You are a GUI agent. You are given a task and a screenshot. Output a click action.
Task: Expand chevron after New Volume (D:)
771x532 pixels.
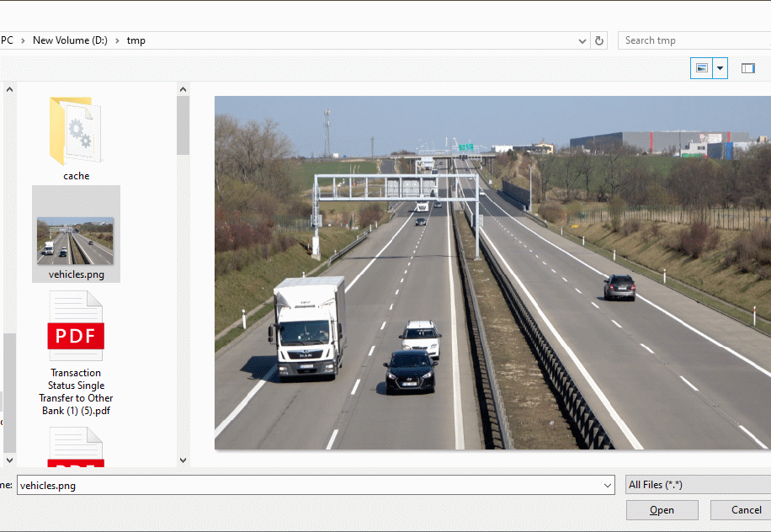click(117, 40)
